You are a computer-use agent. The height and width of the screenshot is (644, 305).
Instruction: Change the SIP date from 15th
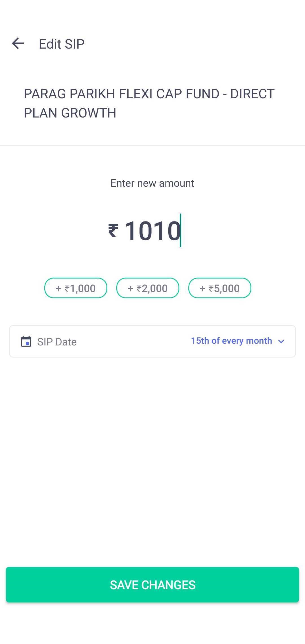[232, 341]
